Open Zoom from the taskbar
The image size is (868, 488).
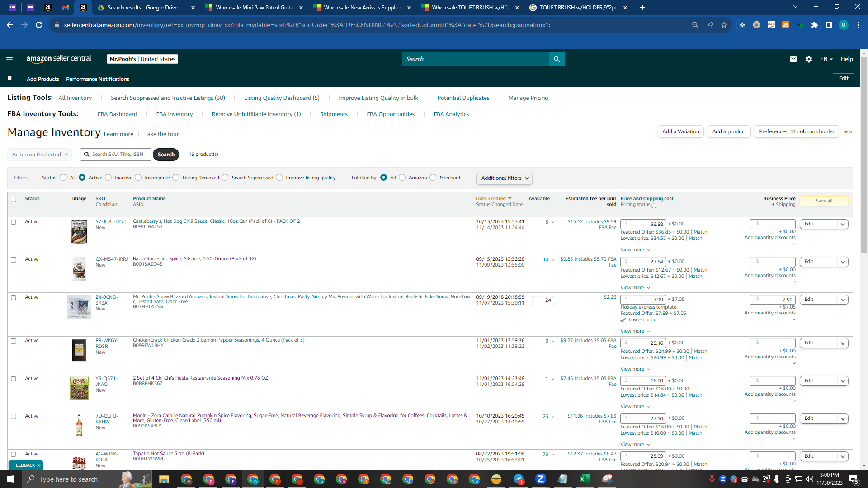point(540,479)
